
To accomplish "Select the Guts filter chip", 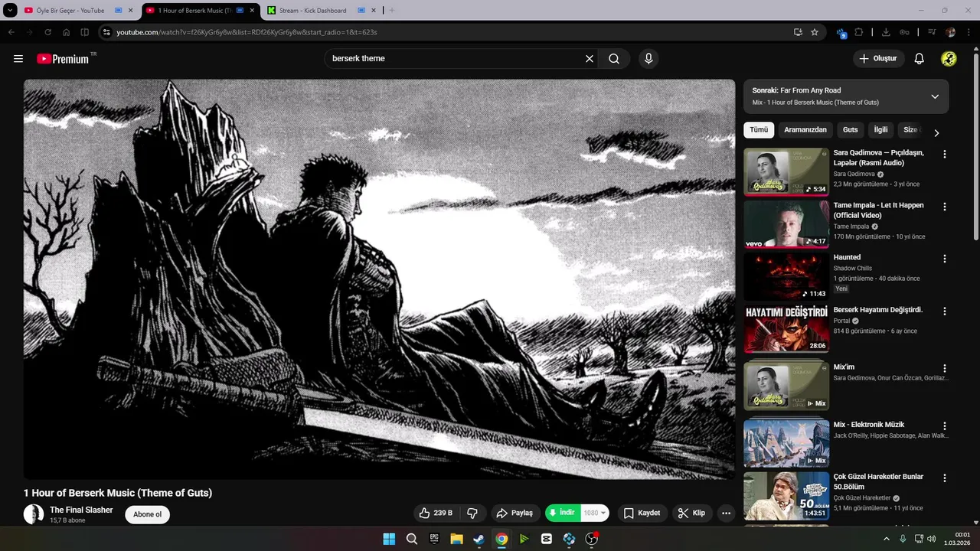I will tap(851, 130).
